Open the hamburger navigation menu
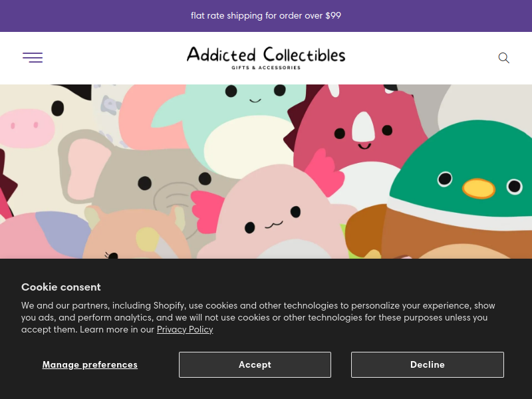The width and height of the screenshot is (532, 399). pos(33,58)
